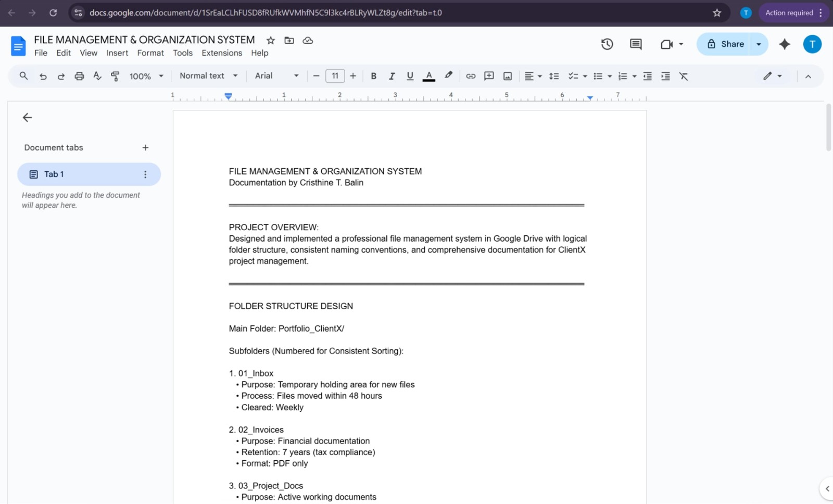Viewport: 833px width, 504px height.
Task: Run spelling and grammar check
Action: [x=97, y=76]
